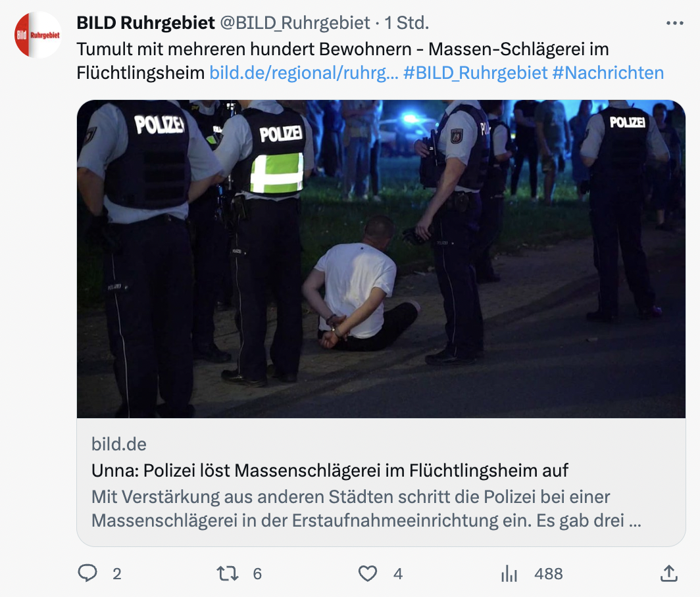Click the reply speech bubble icon
This screenshot has width=700, height=597.
[87, 573]
